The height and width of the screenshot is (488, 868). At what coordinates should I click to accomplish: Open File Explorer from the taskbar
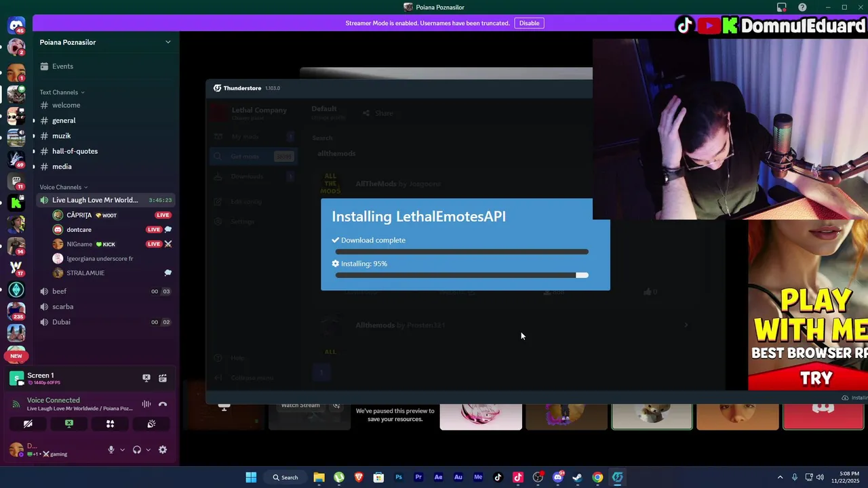click(x=319, y=477)
